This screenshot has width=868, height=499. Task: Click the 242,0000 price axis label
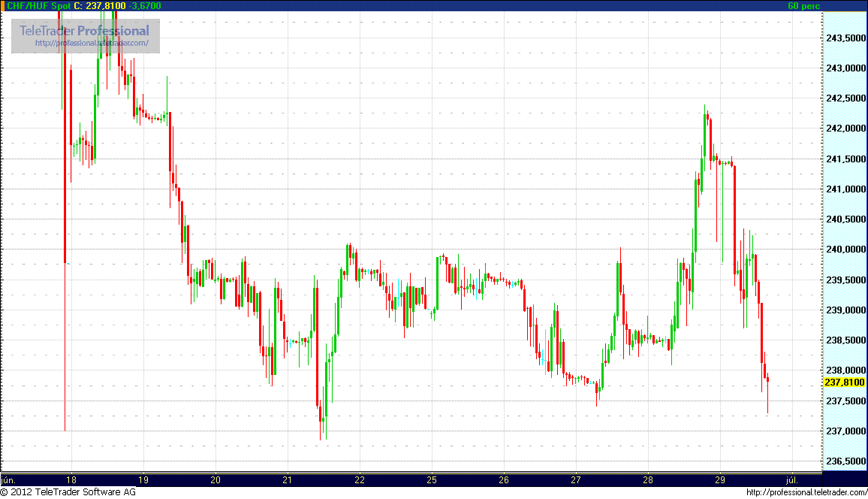(x=845, y=129)
